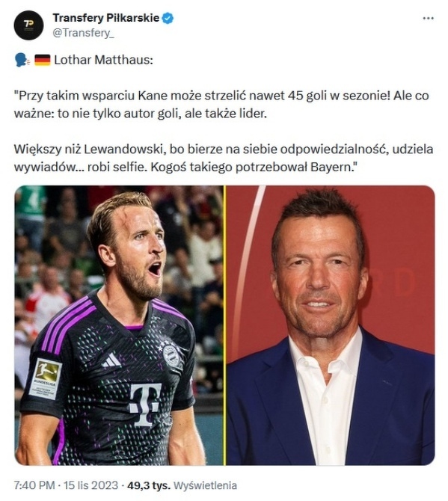The image size is (448, 501).
Task: Click the blue verified badge
Action: 168,18
